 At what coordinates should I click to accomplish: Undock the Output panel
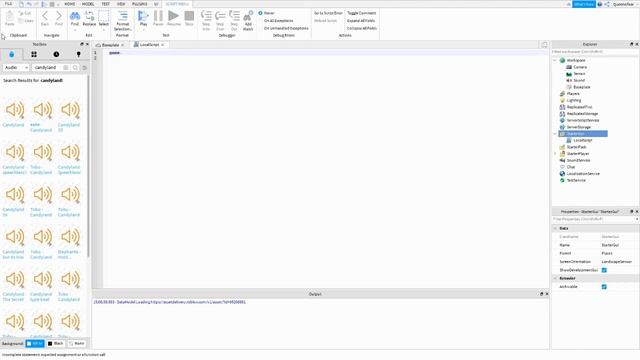coord(542,294)
